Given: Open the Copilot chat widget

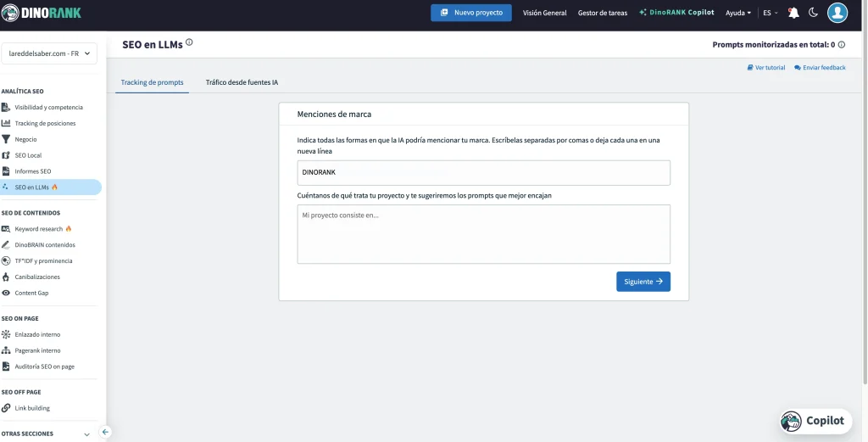Looking at the screenshot, I should [x=815, y=421].
